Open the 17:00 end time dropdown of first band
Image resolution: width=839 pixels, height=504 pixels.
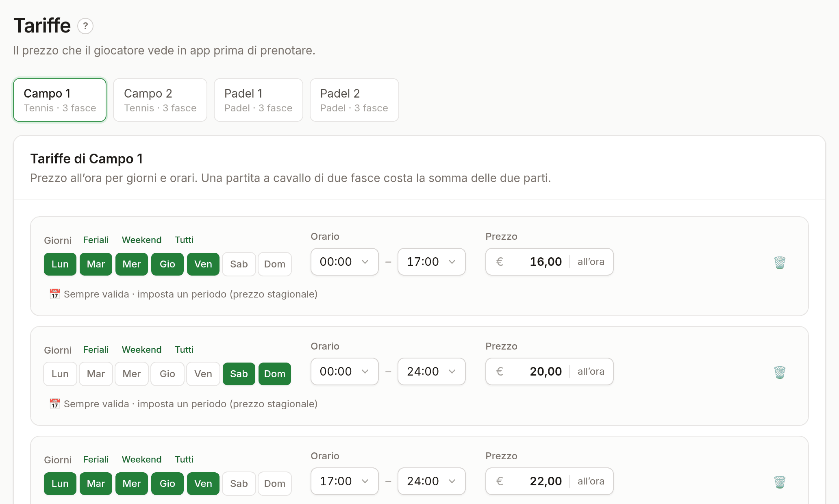tap(432, 262)
